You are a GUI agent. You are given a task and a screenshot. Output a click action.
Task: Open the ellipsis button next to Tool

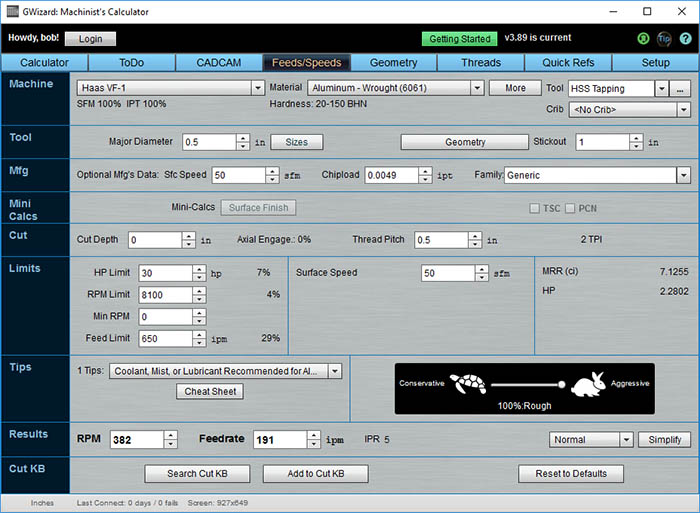point(680,89)
